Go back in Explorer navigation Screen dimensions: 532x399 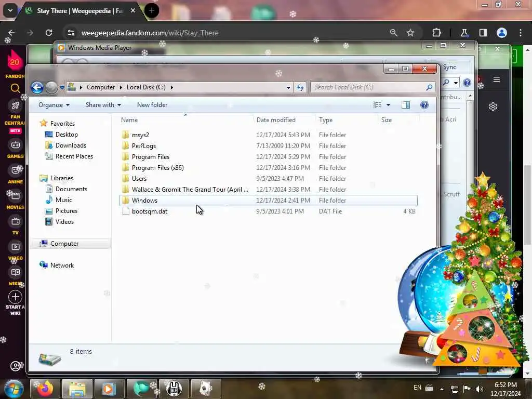pyautogui.click(x=37, y=87)
